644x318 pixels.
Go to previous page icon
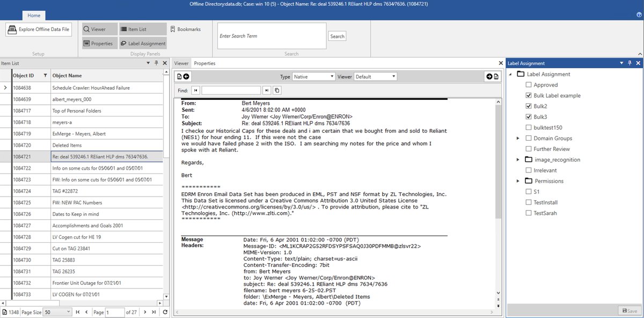tap(87, 312)
